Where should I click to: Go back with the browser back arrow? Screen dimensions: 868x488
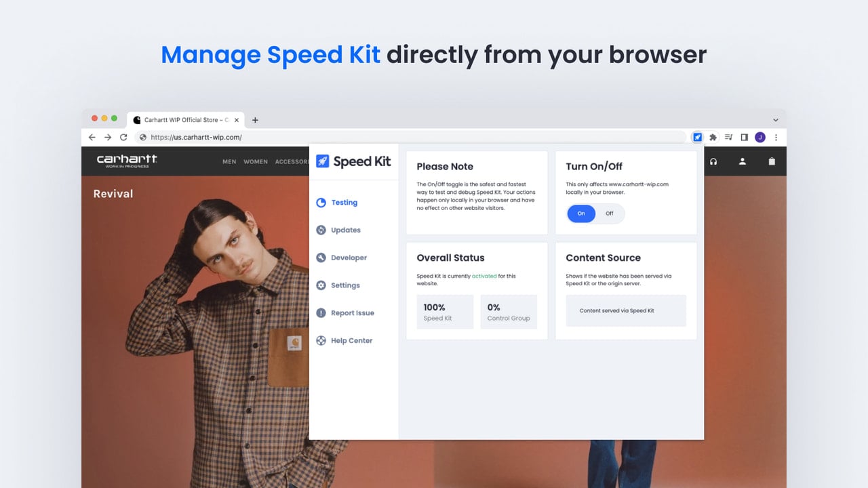point(92,137)
